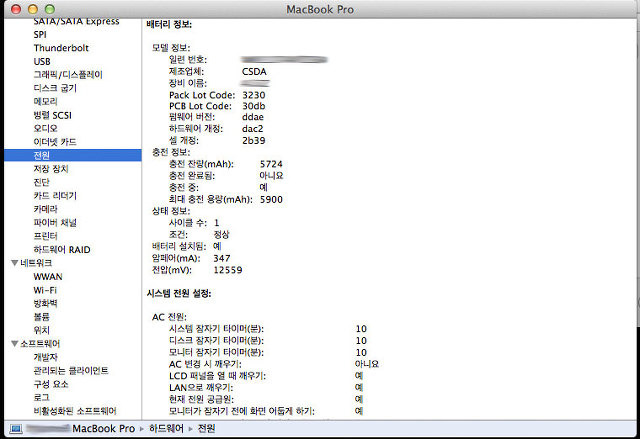Select SPI in the sidebar

tap(40, 35)
